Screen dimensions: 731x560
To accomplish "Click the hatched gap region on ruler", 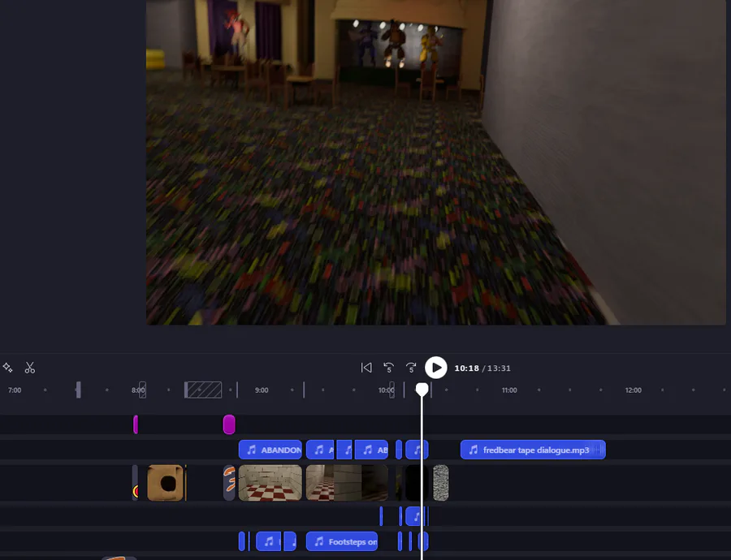I will (x=203, y=390).
